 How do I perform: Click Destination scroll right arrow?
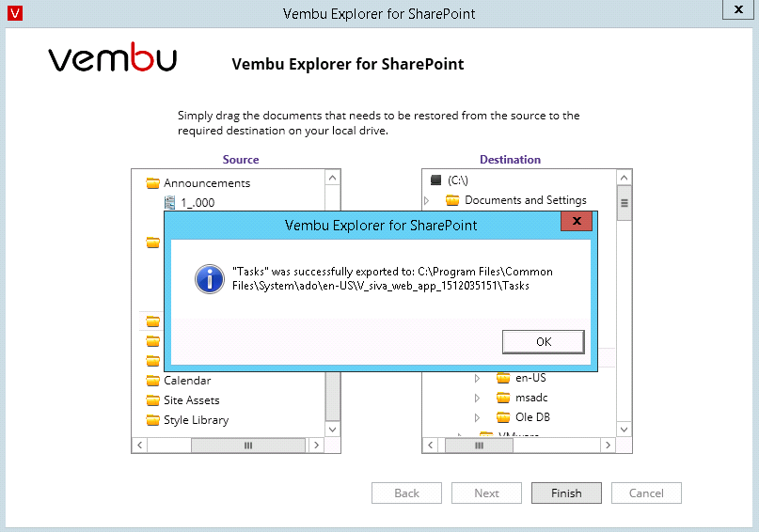coord(608,445)
